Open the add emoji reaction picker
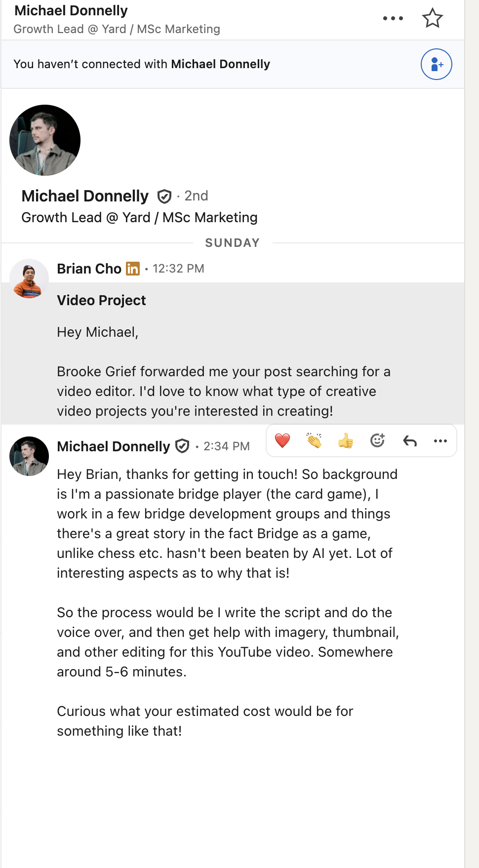The width and height of the screenshot is (479, 868). (x=377, y=440)
